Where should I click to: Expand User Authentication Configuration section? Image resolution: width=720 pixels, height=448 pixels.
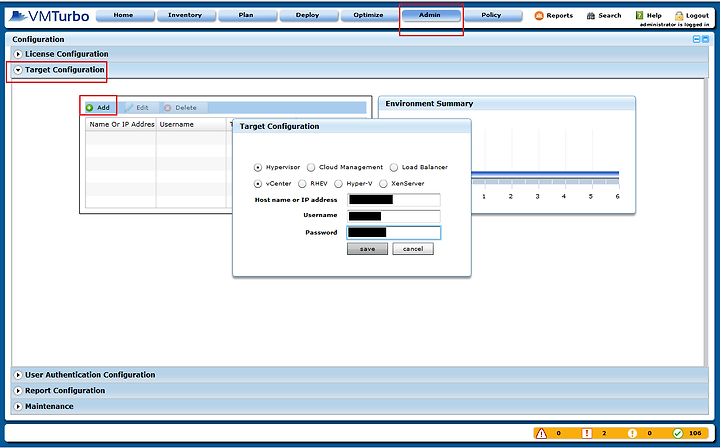[x=18, y=375]
